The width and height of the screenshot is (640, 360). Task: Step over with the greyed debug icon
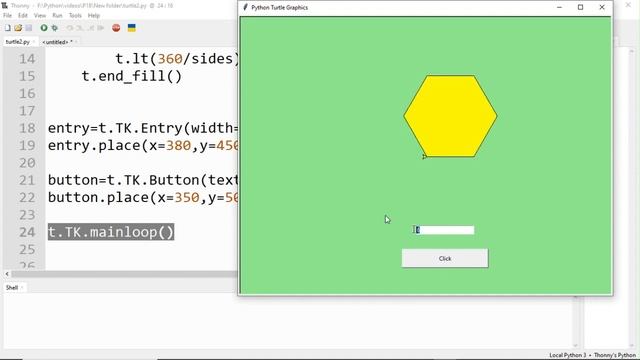pyautogui.click(x=70, y=28)
